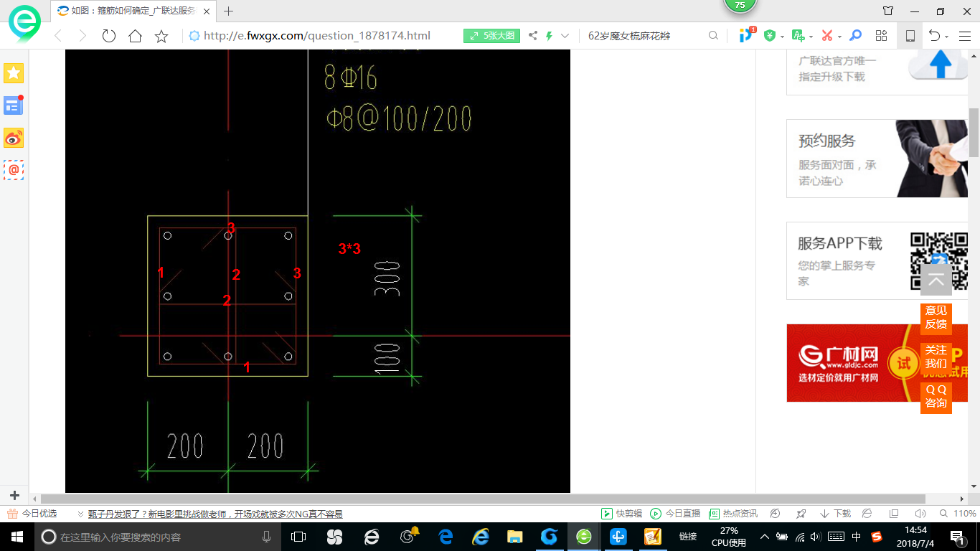Open 热点资讯 in the status bar
980x551 pixels.
click(733, 514)
